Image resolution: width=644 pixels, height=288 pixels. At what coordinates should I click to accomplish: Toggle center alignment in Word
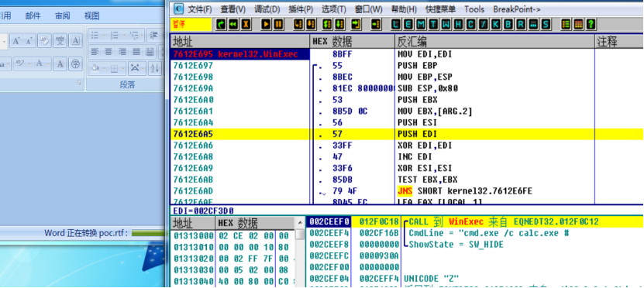108,52
